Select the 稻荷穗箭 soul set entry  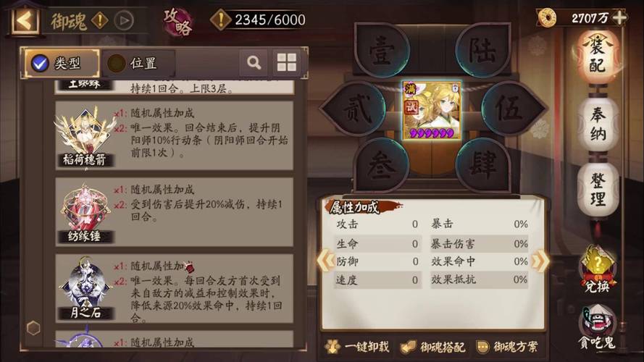pos(174,135)
